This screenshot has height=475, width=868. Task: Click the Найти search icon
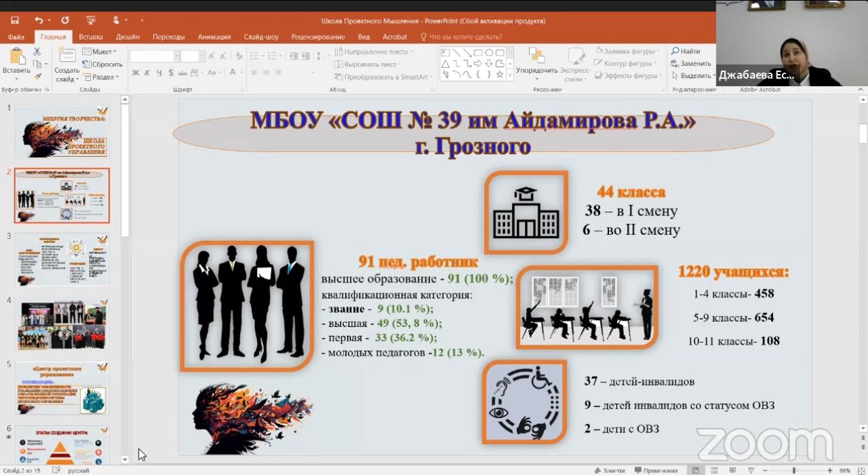(x=686, y=52)
